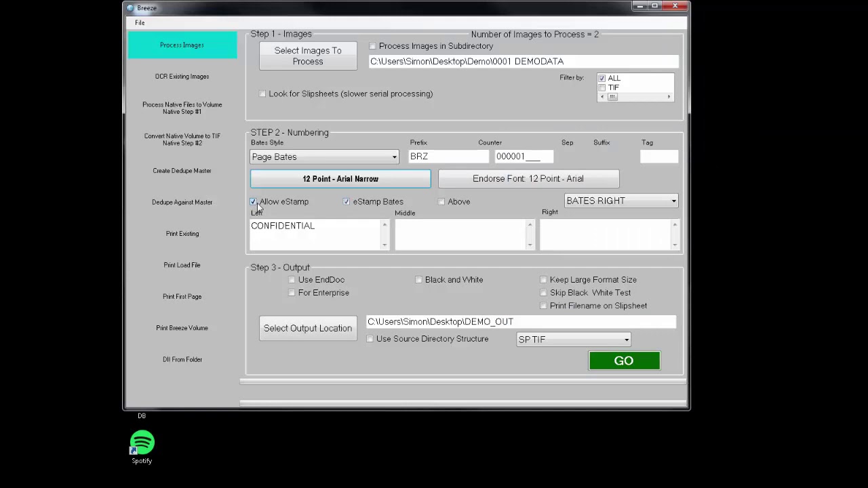Screen dimensions: 868x488
Task: Click the Right text box scrollbar
Action: [x=675, y=234]
